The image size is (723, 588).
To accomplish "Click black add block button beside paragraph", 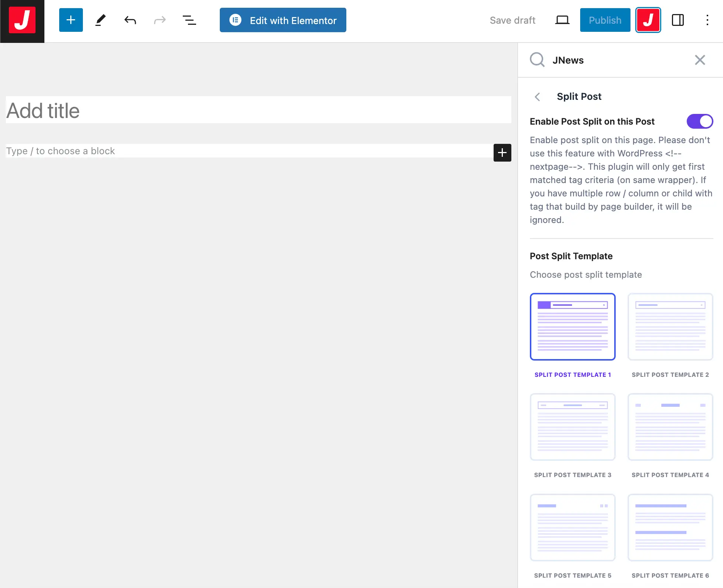I will pyautogui.click(x=502, y=152).
